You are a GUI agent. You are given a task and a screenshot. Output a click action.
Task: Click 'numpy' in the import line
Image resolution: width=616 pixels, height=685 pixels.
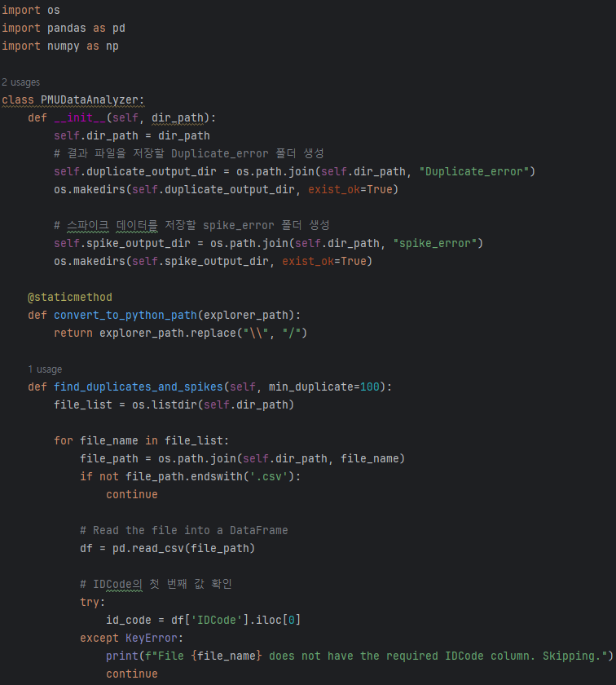pyautogui.click(x=64, y=46)
